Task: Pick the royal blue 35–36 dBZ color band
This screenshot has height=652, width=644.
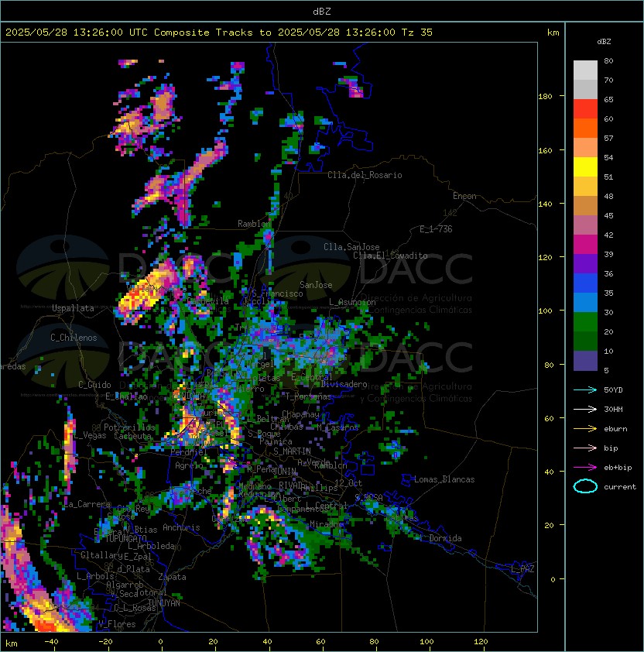Action: point(585,283)
